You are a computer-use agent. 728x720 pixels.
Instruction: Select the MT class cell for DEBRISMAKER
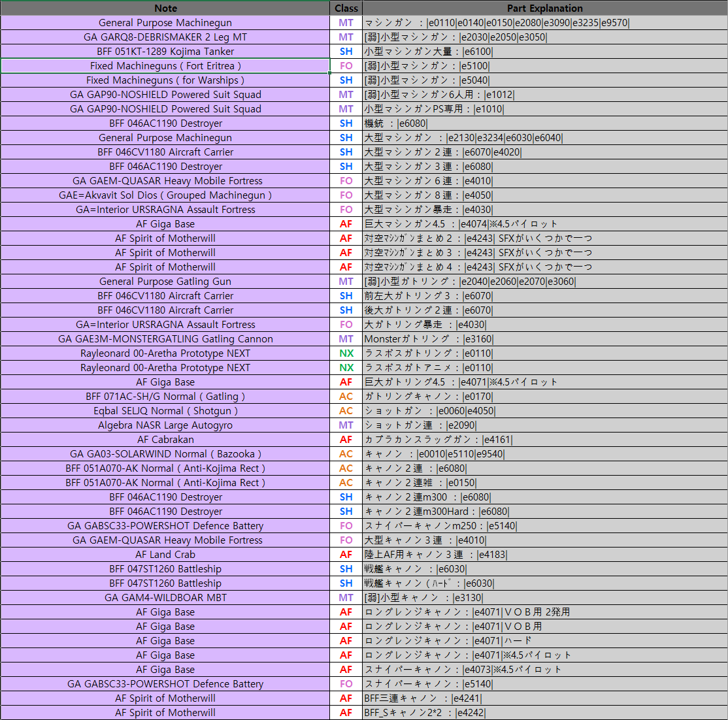(x=346, y=37)
